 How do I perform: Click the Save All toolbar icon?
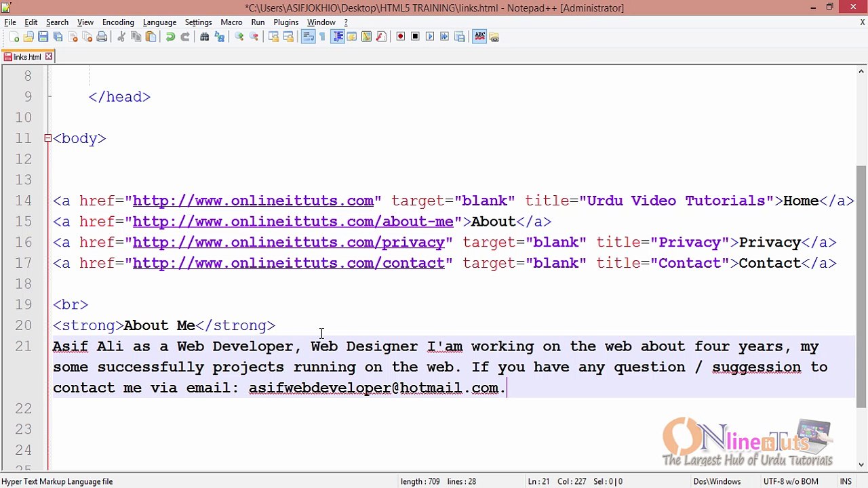pos(58,37)
